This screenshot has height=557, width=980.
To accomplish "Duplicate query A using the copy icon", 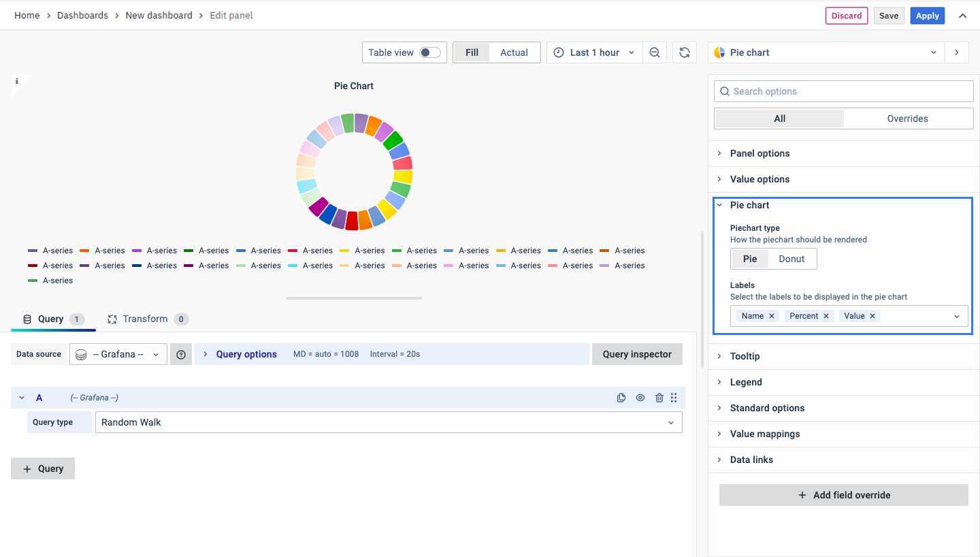I will tap(621, 398).
